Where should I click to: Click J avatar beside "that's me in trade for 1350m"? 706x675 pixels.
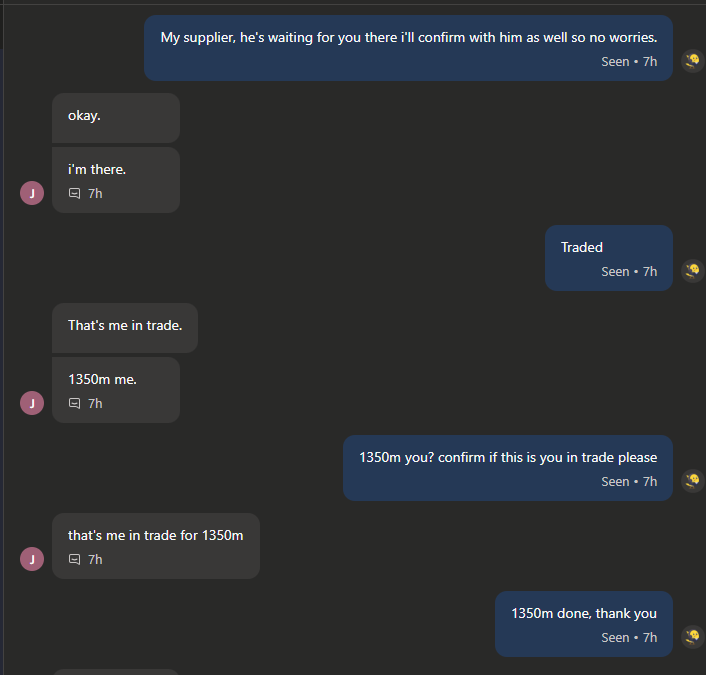[x=32, y=559]
